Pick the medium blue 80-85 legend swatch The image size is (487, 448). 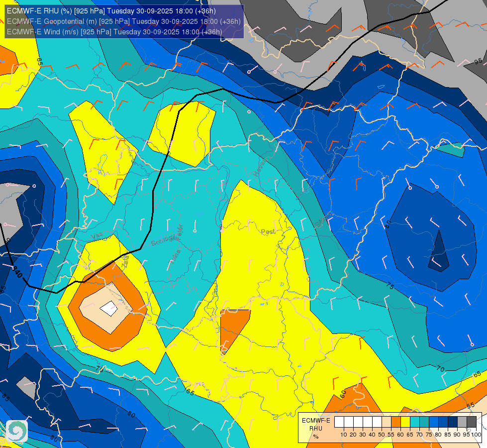tap(443, 422)
